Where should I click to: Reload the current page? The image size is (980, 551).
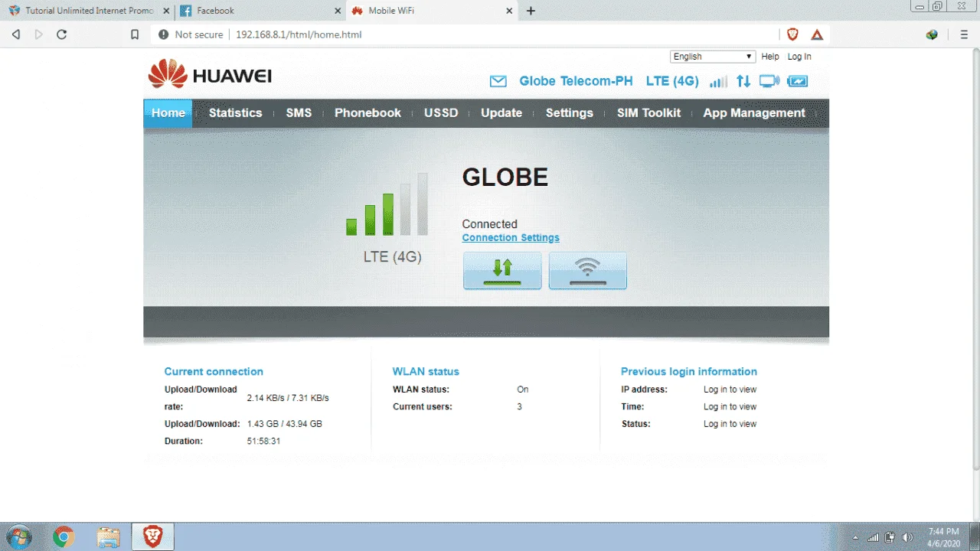click(x=62, y=34)
